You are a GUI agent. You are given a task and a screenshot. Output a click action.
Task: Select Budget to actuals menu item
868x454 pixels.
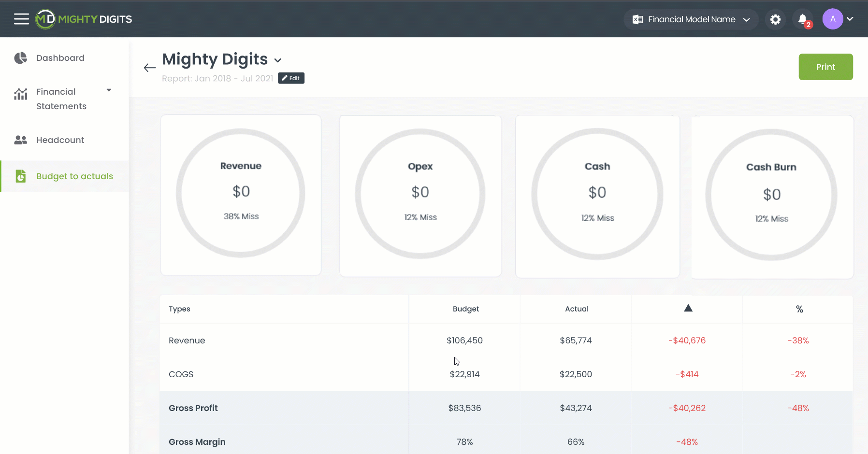pyautogui.click(x=64, y=176)
